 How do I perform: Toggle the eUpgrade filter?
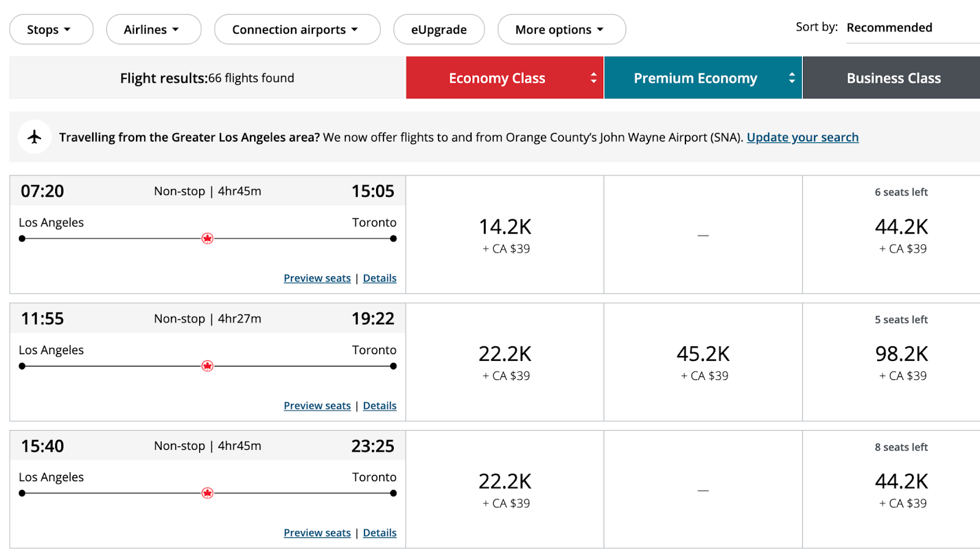439,29
